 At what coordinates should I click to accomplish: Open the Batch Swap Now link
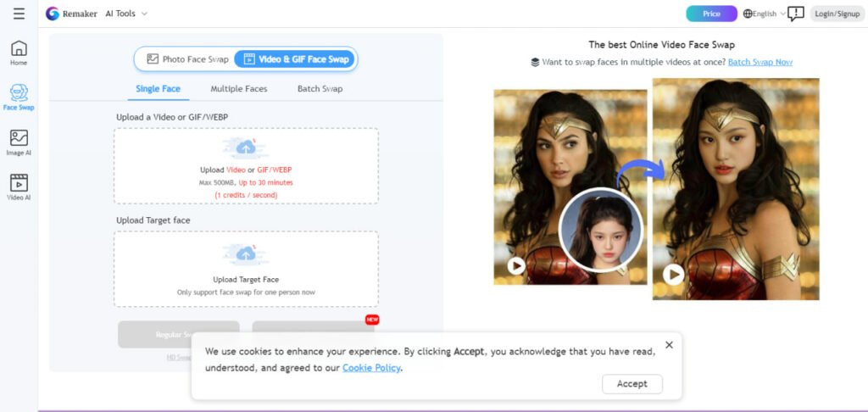tap(759, 62)
